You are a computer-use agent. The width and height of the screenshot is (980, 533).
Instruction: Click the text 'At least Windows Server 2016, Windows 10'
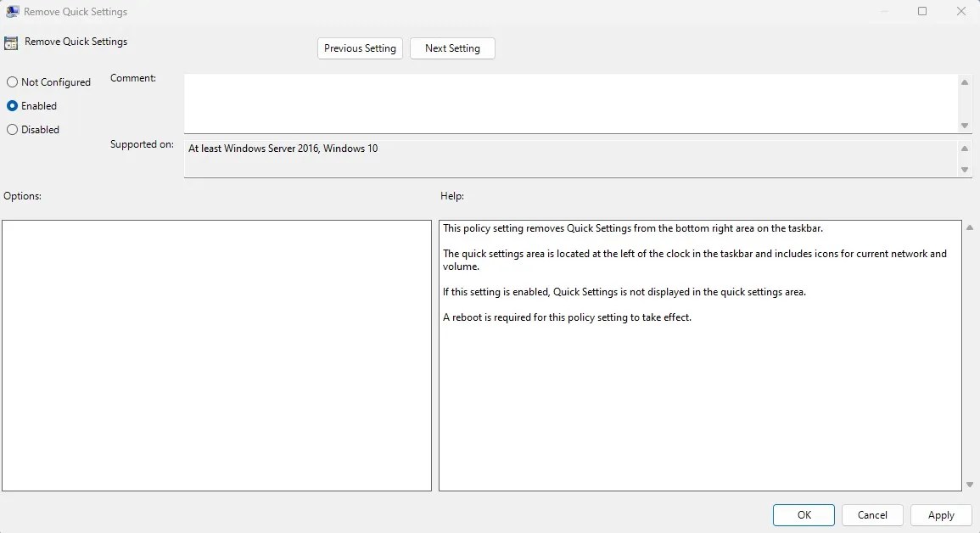click(x=283, y=148)
